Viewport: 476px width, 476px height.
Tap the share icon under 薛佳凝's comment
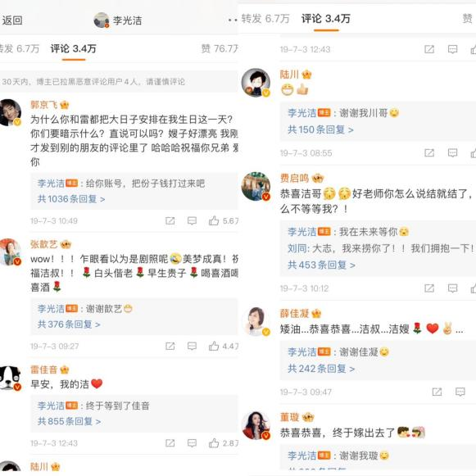click(437, 392)
